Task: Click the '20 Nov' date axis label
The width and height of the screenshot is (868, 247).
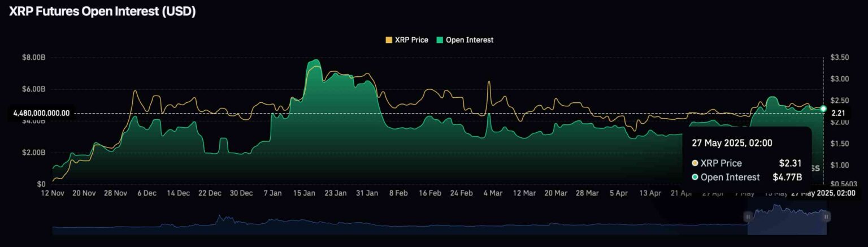Action: pyautogui.click(x=84, y=193)
